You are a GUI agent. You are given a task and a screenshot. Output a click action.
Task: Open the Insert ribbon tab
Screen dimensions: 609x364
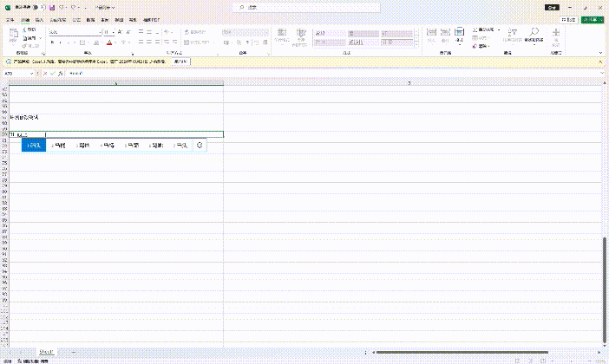click(x=39, y=20)
